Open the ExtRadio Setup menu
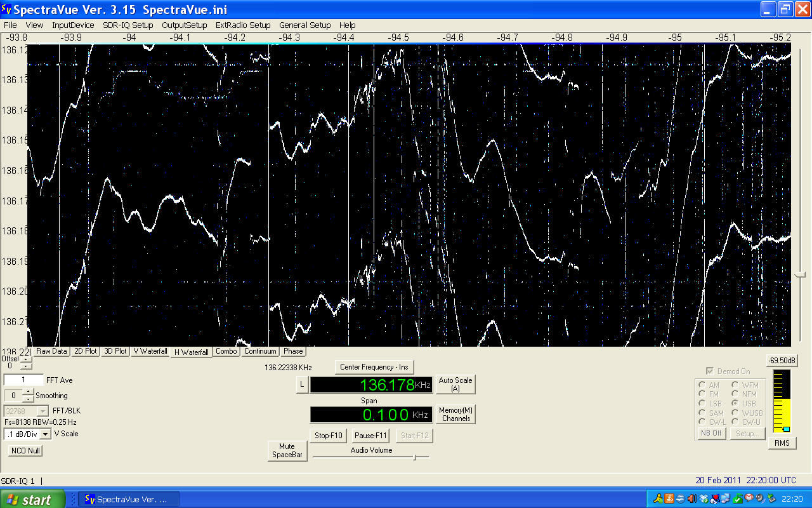Viewport: 812px width, 508px height. click(243, 25)
